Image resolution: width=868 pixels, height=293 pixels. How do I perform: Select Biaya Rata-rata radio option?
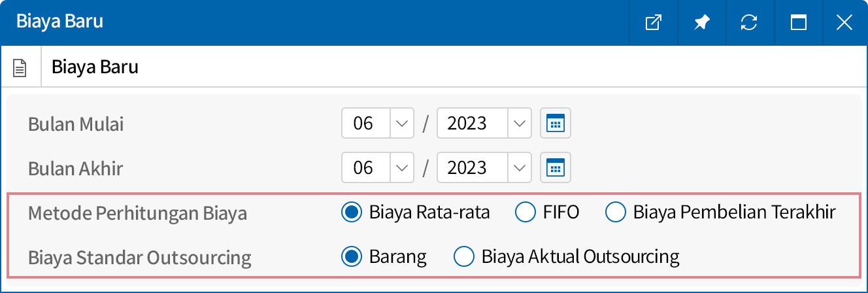352,212
